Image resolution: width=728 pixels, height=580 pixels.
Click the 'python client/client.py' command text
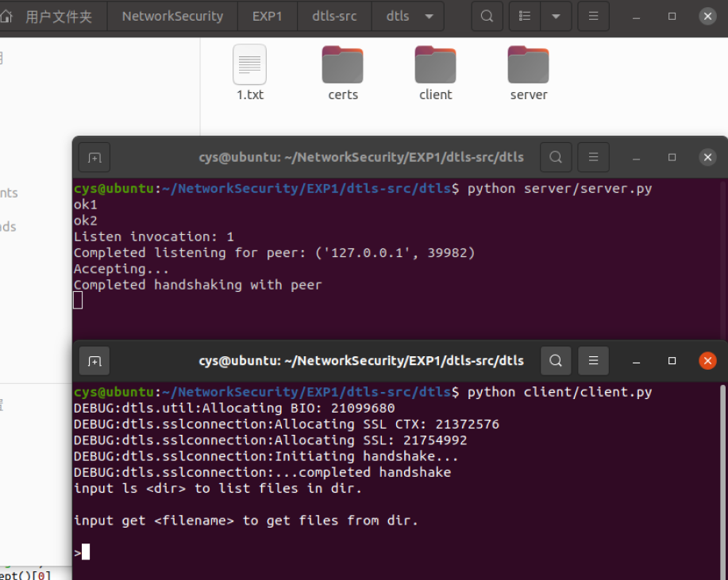[560, 392]
